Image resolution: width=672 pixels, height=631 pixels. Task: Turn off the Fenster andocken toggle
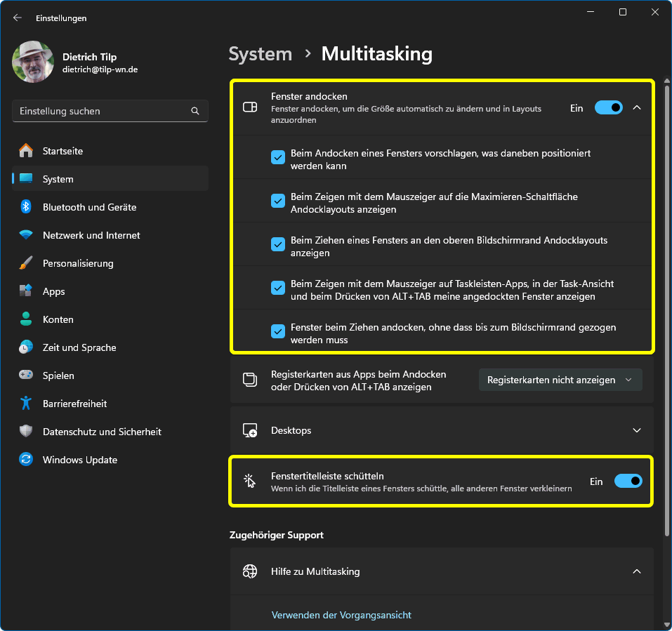coord(608,108)
